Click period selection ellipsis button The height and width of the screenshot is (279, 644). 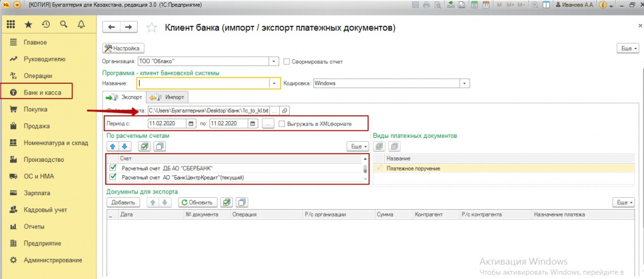pyautogui.click(x=267, y=123)
